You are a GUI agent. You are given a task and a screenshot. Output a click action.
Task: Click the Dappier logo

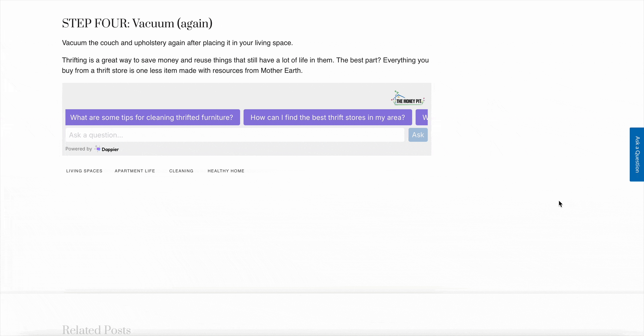(106, 149)
